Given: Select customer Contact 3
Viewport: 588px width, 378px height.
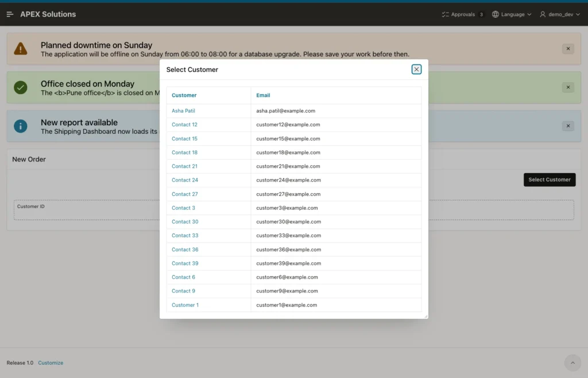Looking at the screenshot, I should (x=183, y=208).
